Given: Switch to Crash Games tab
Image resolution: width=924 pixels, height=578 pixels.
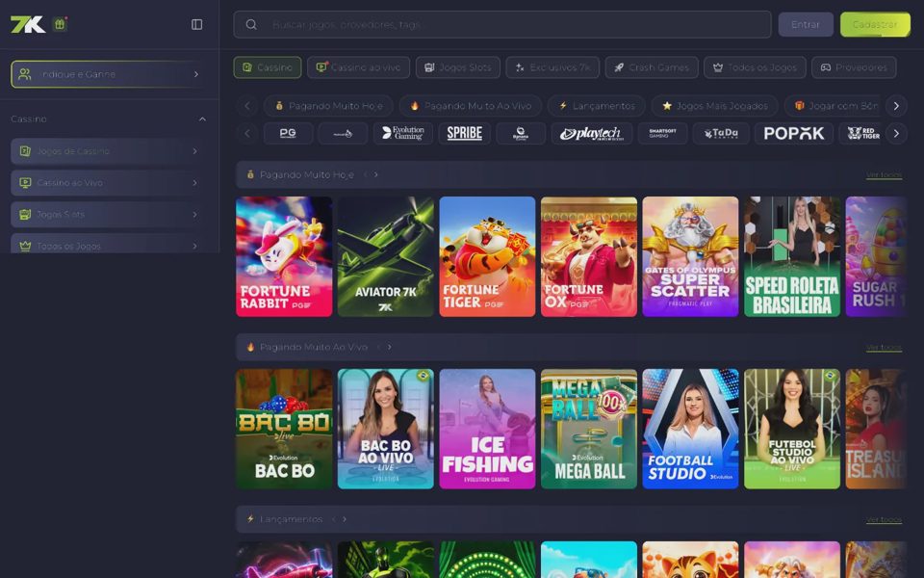Looking at the screenshot, I should [x=652, y=67].
